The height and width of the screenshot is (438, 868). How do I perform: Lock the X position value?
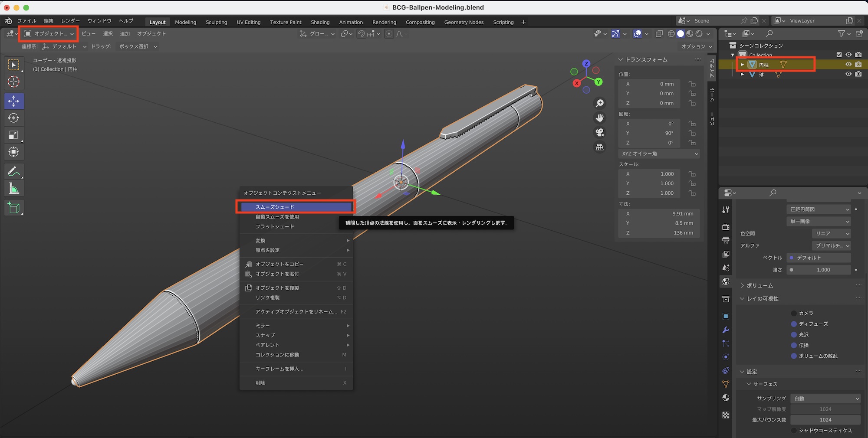692,84
